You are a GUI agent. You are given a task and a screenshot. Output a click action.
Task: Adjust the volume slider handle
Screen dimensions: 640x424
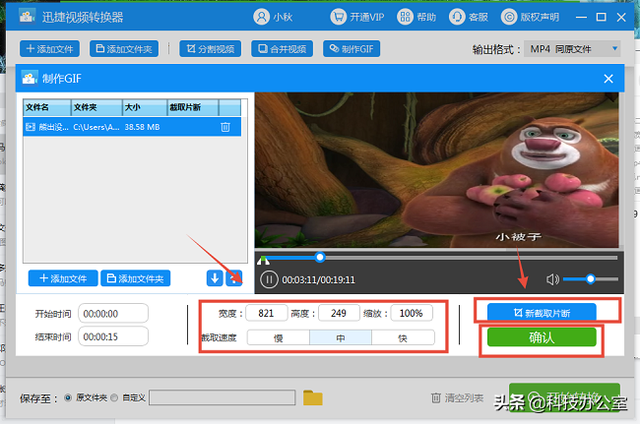[x=590, y=279]
